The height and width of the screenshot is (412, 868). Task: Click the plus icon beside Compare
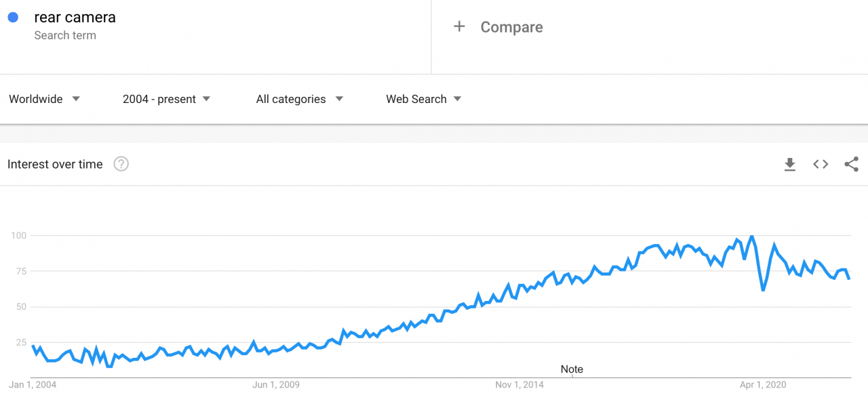(x=459, y=26)
